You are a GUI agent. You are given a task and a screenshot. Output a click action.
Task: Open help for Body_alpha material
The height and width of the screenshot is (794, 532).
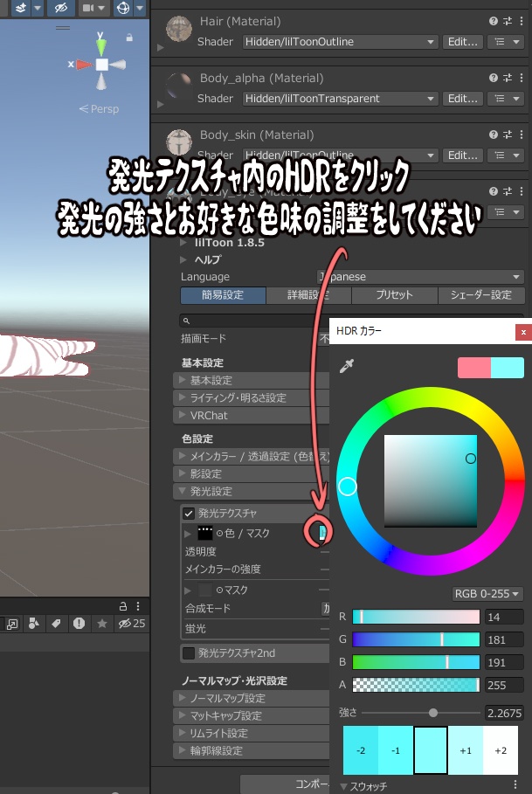tap(493, 78)
